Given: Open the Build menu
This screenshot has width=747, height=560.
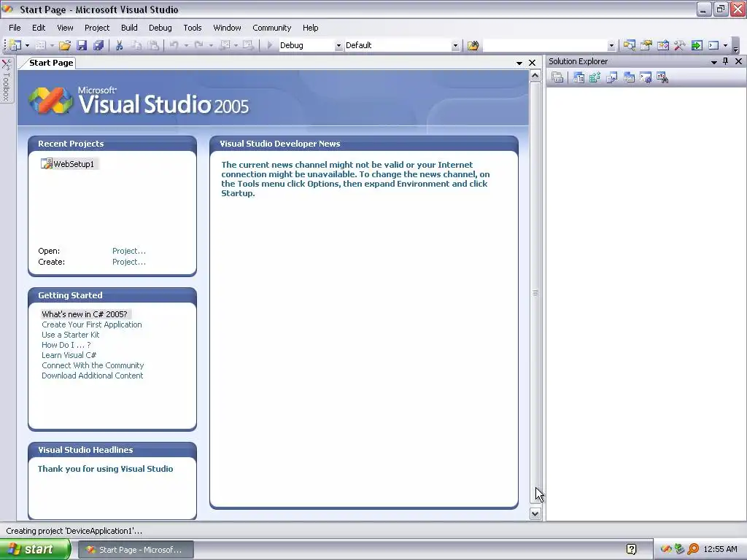Looking at the screenshot, I should pos(129,28).
